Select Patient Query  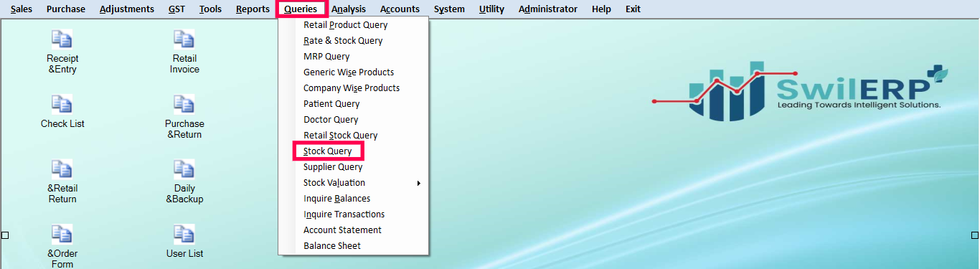pos(353,104)
